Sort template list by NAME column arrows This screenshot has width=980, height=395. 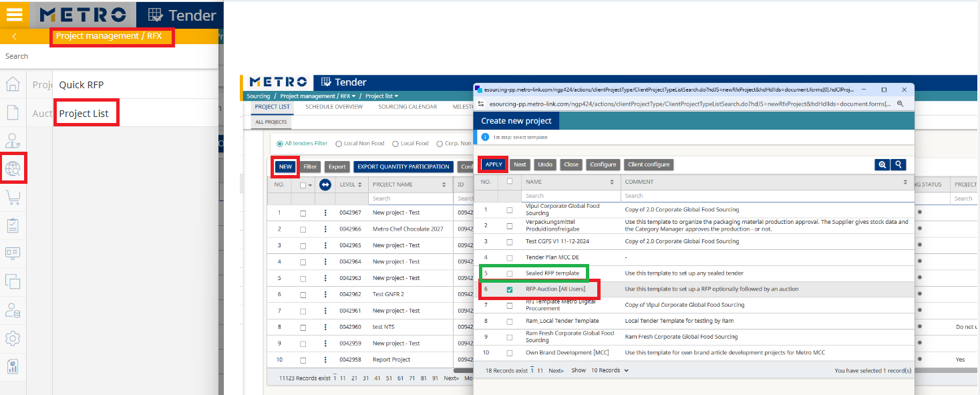(x=612, y=182)
